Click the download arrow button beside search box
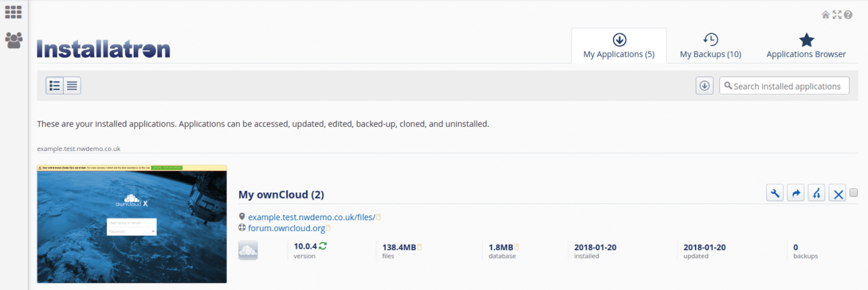The height and width of the screenshot is (290, 868). coord(705,85)
